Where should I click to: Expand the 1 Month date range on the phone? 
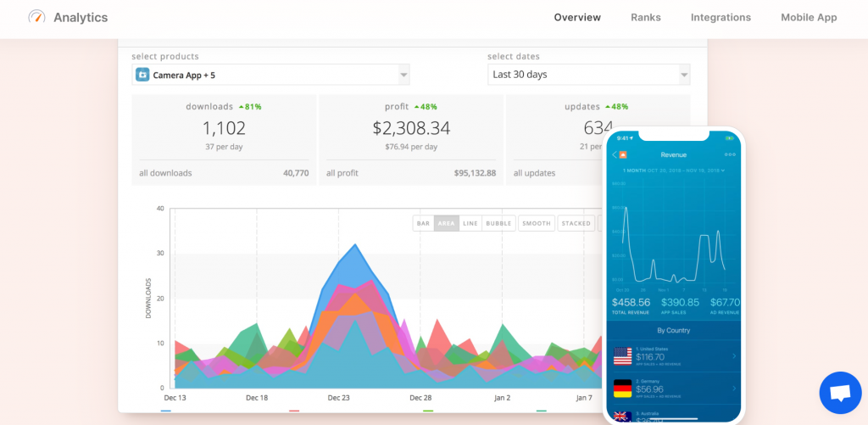(x=674, y=171)
